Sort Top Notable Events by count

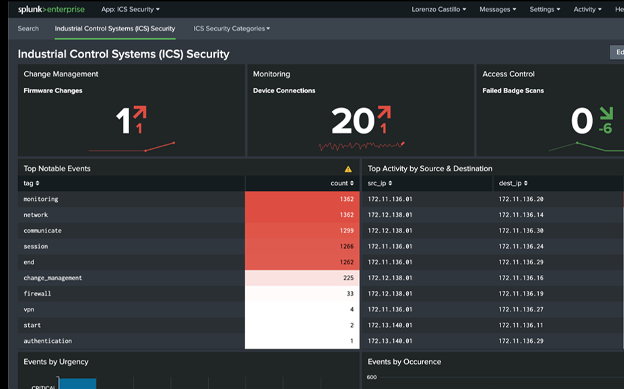[342, 183]
